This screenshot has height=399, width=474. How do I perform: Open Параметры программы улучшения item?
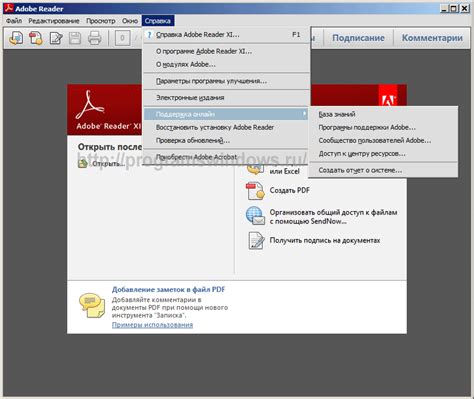(226, 81)
